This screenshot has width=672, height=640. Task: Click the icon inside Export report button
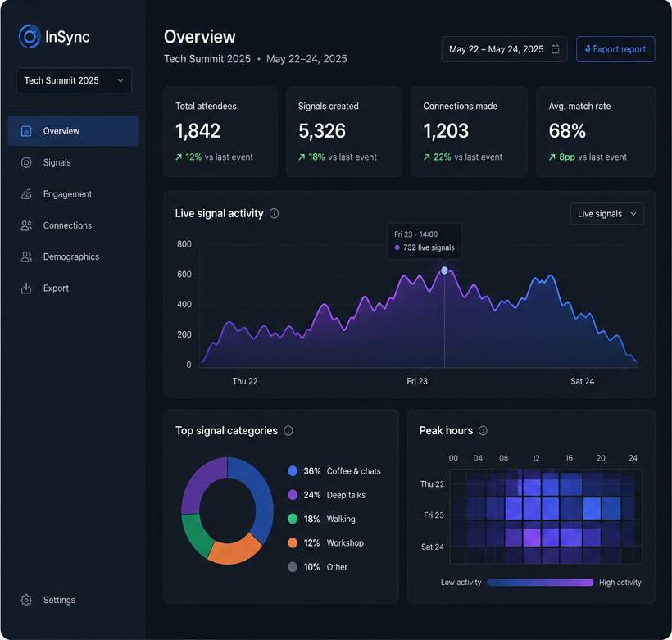coord(588,49)
